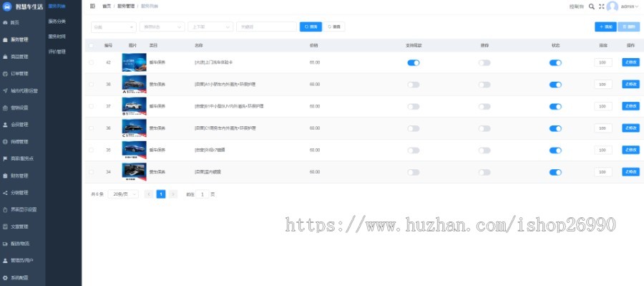Image resolution: width=644 pixels, height=286 pixels.
Task: Turn on the 推荐 toggle for item 42
Action: pyautogui.click(x=484, y=63)
